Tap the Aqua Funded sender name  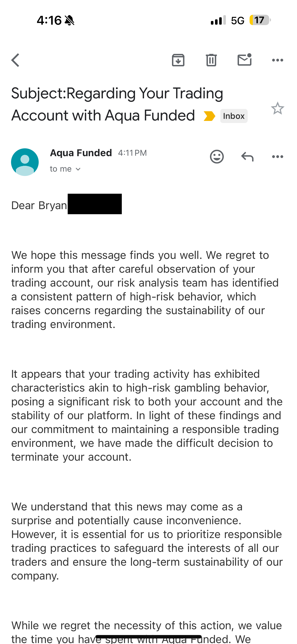click(x=81, y=153)
